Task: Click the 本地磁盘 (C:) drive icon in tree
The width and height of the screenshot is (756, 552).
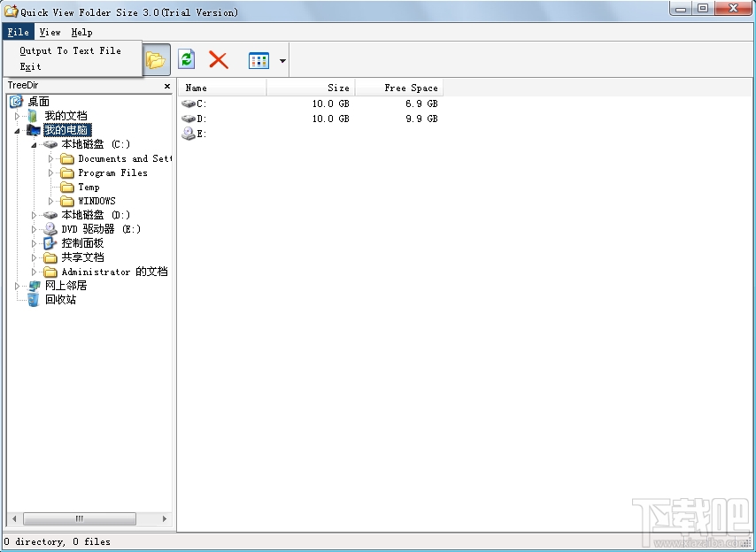Action: [x=50, y=144]
